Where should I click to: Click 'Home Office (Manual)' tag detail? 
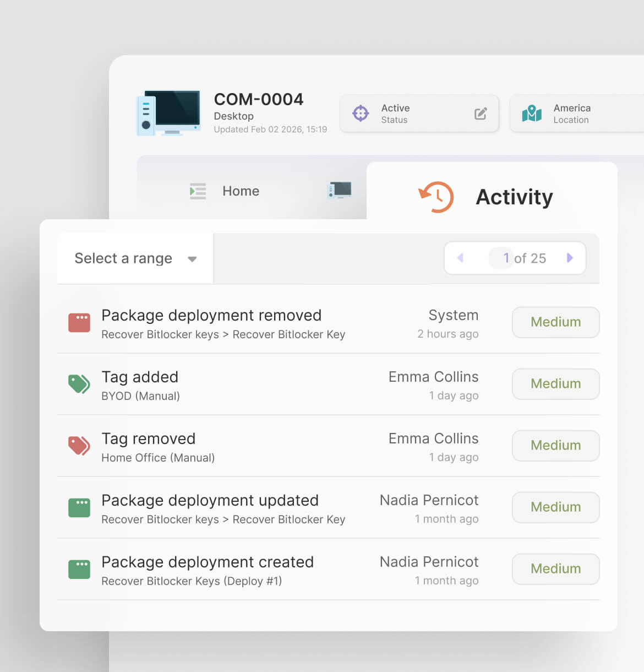[x=158, y=458]
